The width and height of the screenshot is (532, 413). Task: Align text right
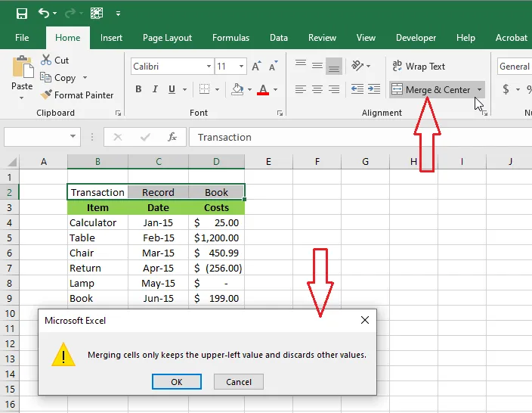(x=334, y=89)
